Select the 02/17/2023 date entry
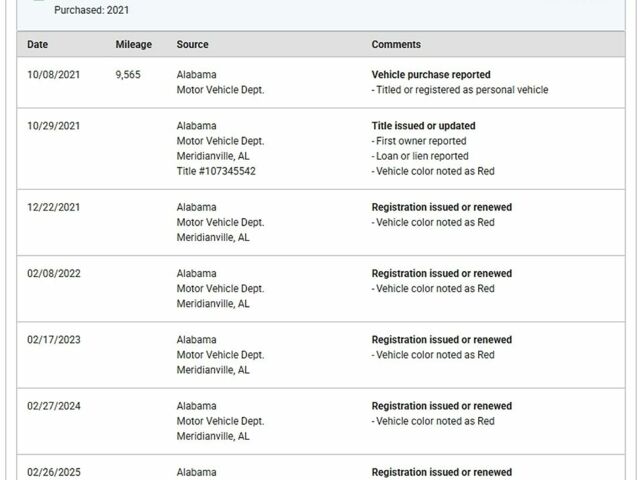This screenshot has height=480, width=640. [x=54, y=340]
